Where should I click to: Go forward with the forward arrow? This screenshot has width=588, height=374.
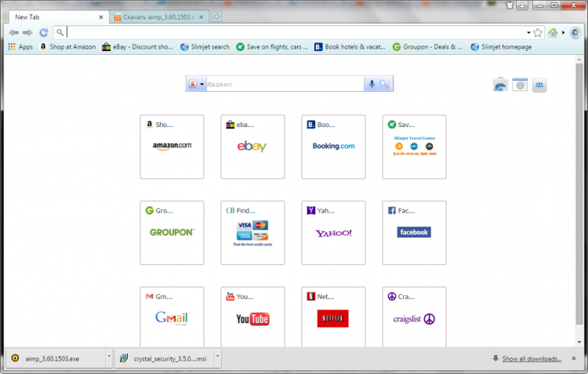[27, 33]
